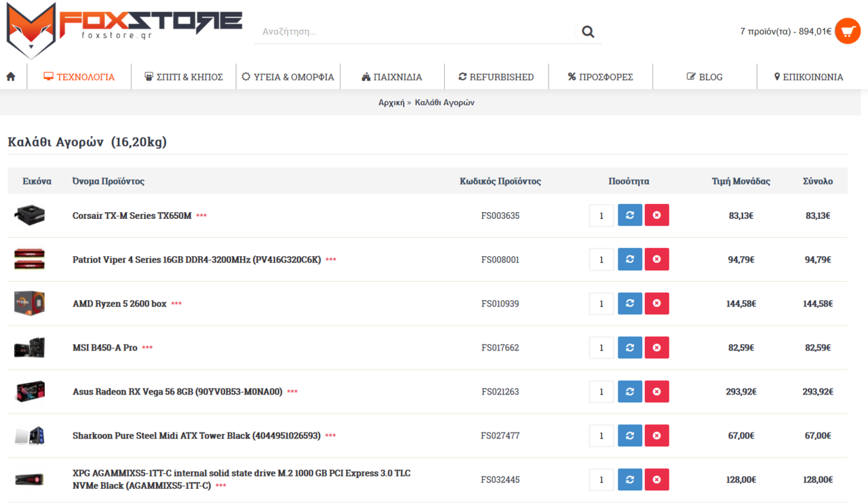Refresh quantity for XPG AGAMMIXS5-1TT-C SSD
Viewport: 868px width, 503px height.
pos(629,480)
